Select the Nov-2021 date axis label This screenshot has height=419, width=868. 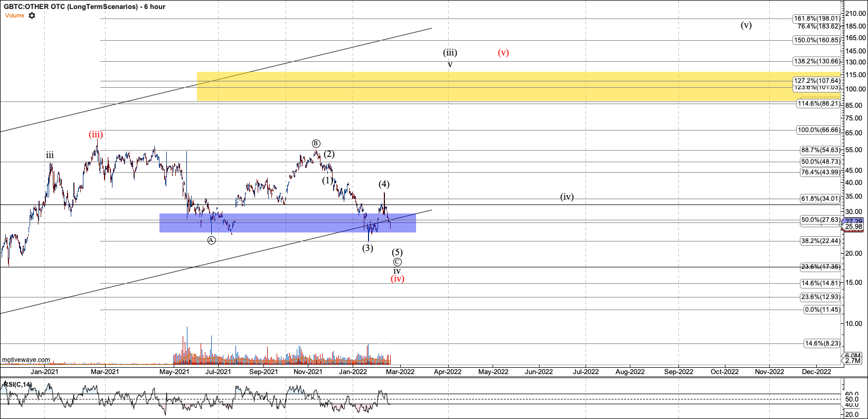click(x=308, y=371)
